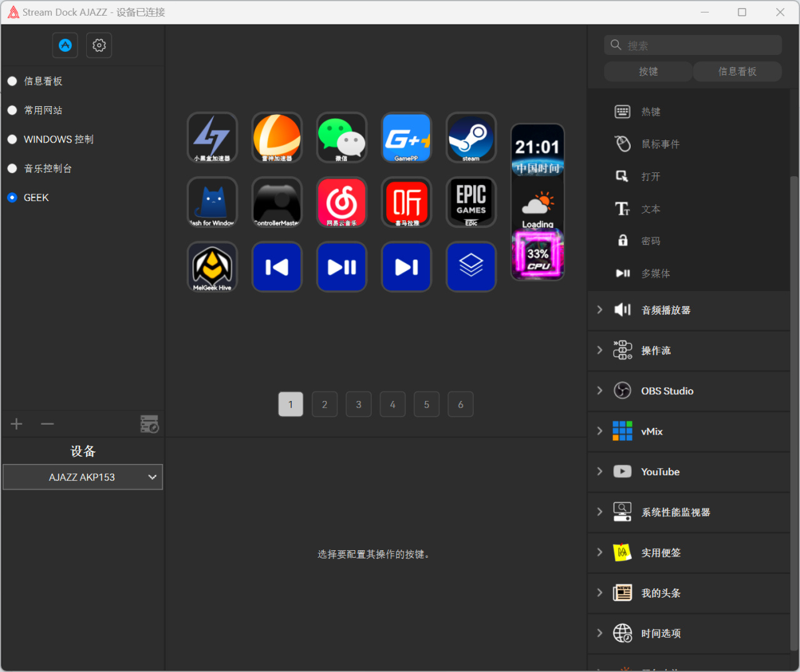Open the settings gear icon
The height and width of the screenshot is (672, 800).
99,45
